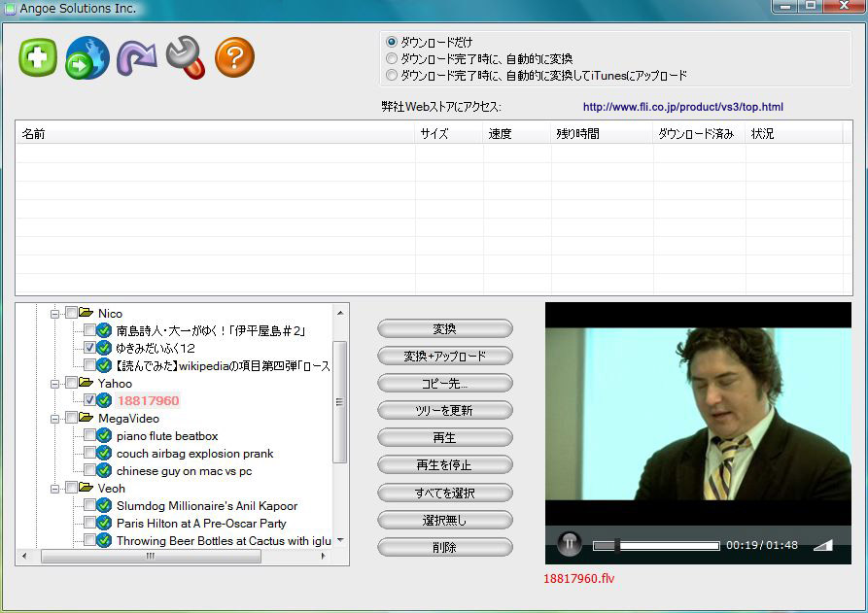Click the check icon beside piano flute beatbox

click(104, 435)
